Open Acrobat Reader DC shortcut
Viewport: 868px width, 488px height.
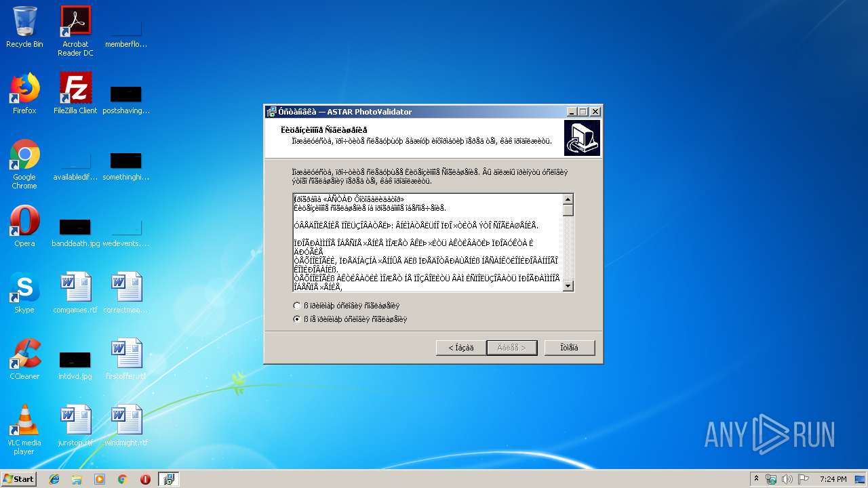[x=75, y=30]
